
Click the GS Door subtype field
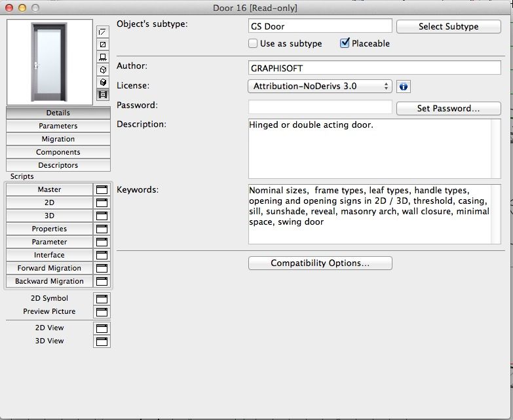click(320, 26)
